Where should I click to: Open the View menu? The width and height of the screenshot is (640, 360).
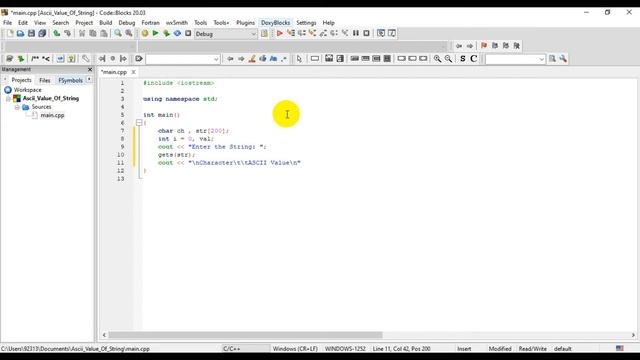point(40,23)
